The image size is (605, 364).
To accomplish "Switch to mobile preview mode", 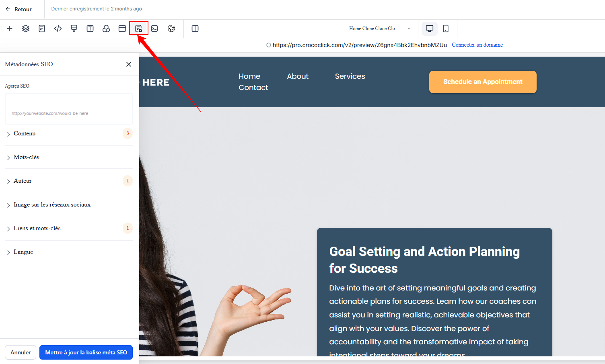I will coord(446,29).
